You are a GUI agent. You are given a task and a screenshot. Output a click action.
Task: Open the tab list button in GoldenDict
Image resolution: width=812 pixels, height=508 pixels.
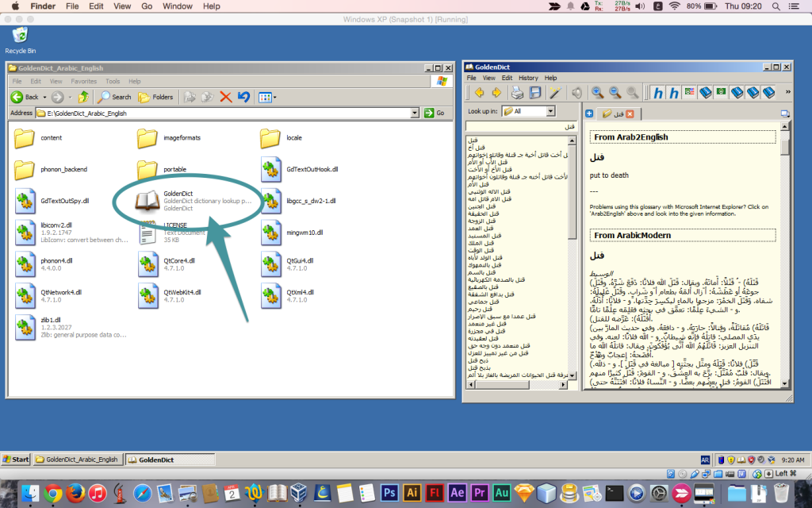pos(785,114)
